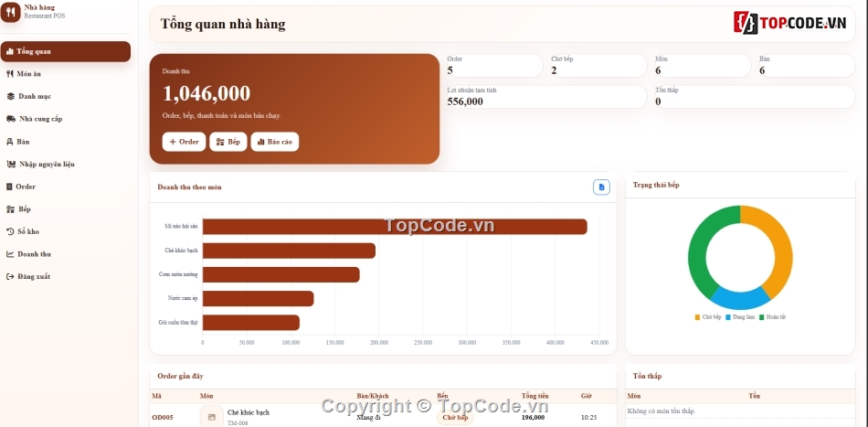This screenshot has width=868, height=427.
Task: Navigate to Nhập nguyên liệu
Action: tap(65, 164)
